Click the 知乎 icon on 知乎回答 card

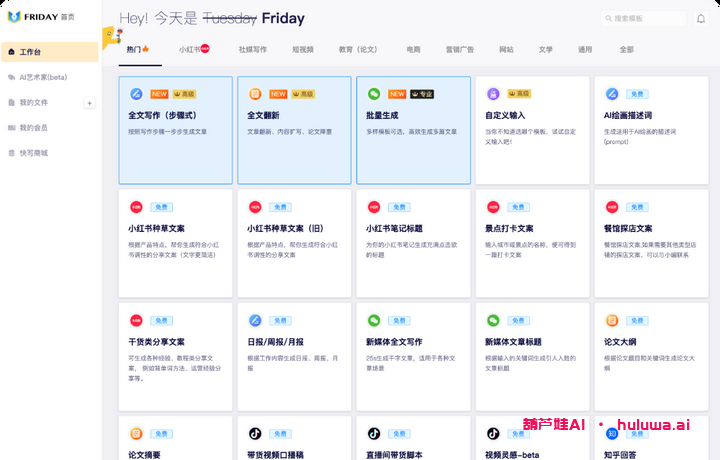(x=612, y=434)
